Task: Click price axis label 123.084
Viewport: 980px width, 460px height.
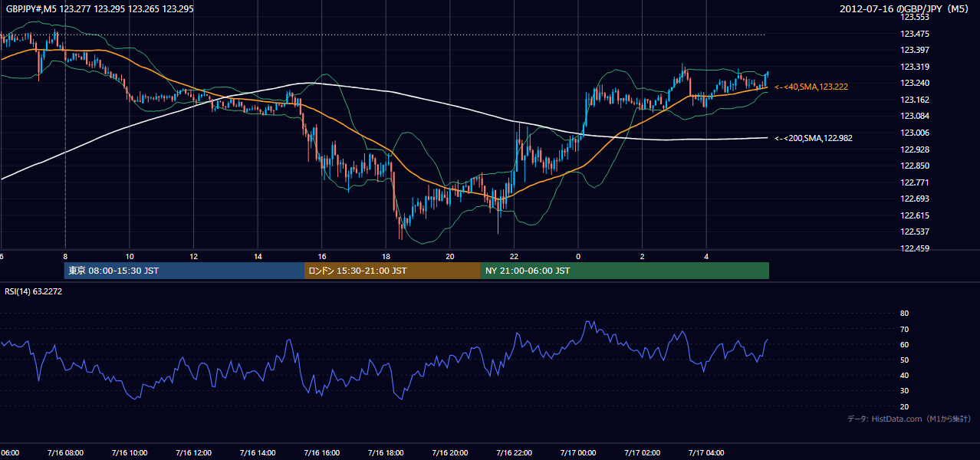Action: [914, 116]
